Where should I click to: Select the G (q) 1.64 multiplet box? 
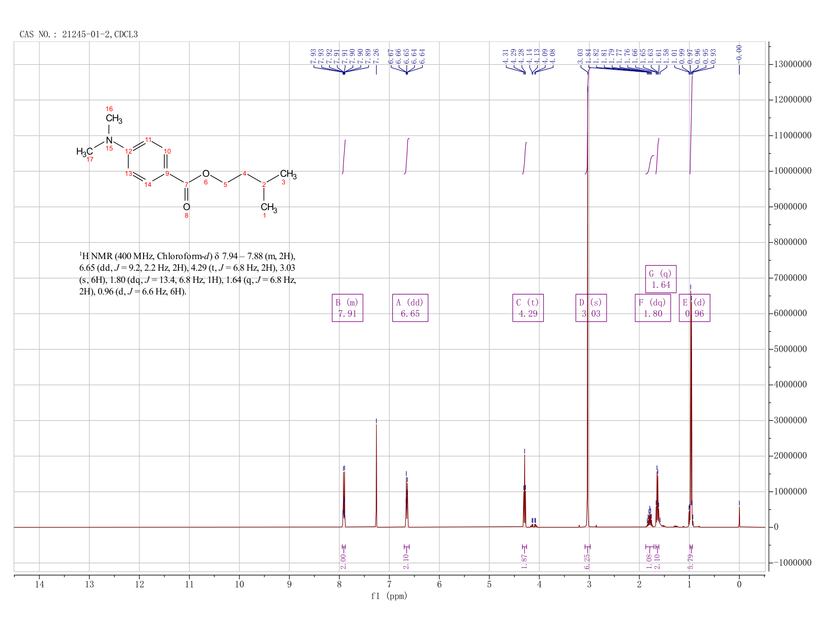click(x=661, y=279)
